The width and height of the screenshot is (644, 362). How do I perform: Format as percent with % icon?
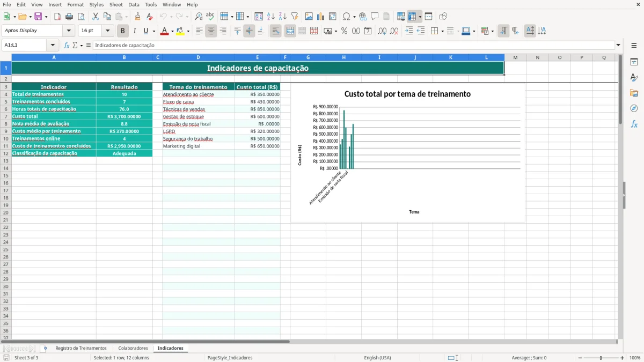344,31
